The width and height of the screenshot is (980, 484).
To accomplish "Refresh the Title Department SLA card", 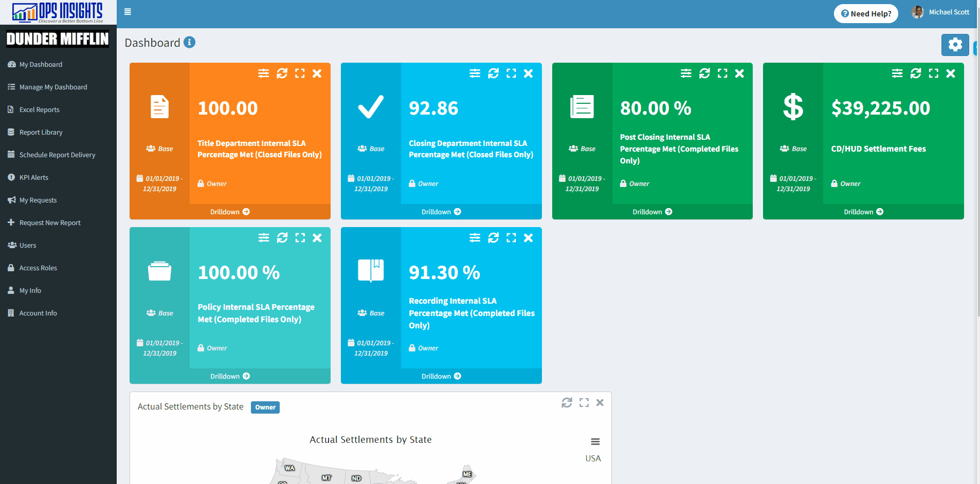I will click(x=282, y=73).
